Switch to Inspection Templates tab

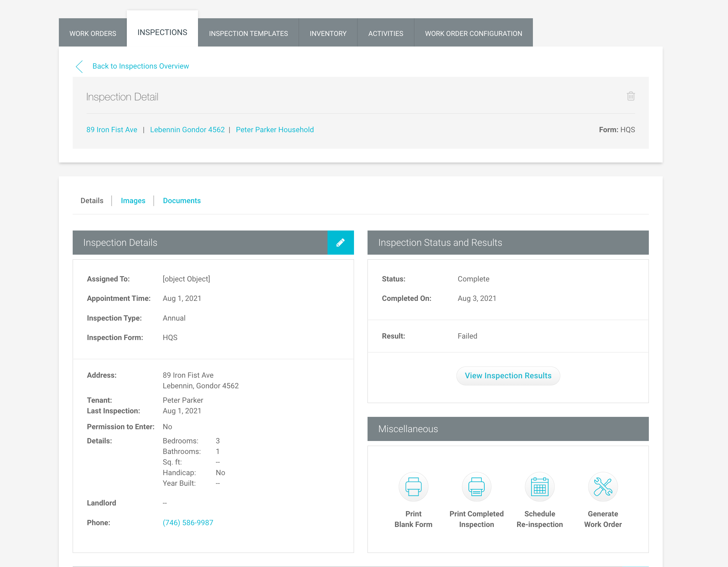tap(248, 33)
